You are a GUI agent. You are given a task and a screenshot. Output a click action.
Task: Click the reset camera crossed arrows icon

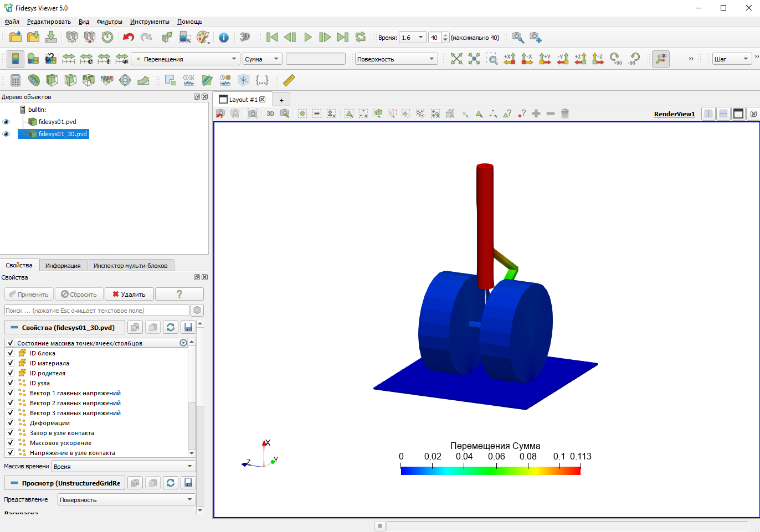click(456, 59)
